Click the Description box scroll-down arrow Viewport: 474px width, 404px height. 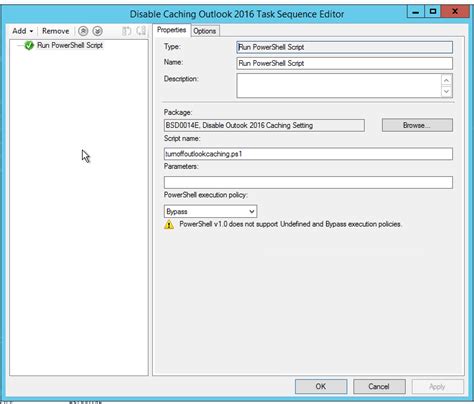point(447,91)
